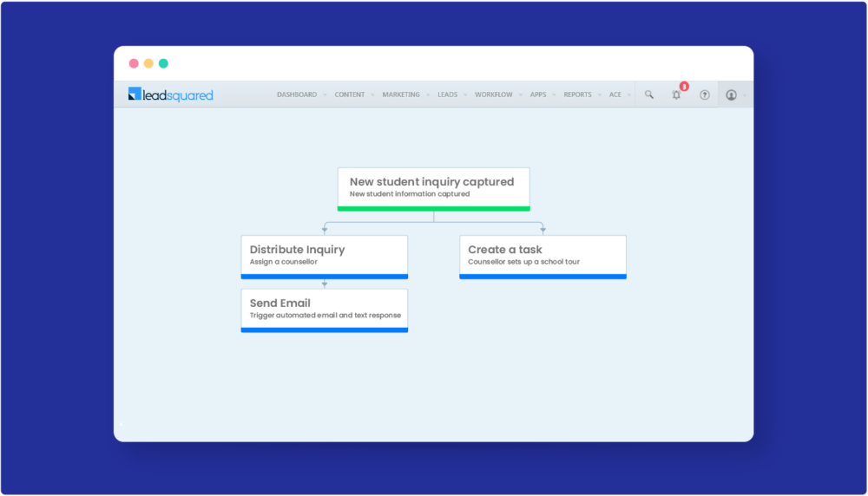Screen dimensions: 868x496
Task: Expand the dropdown arrow beside Content
Action: coord(372,95)
